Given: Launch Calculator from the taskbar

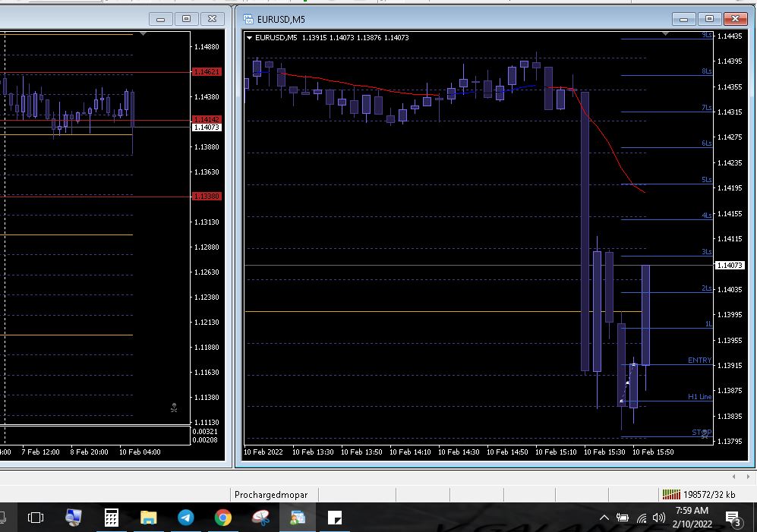Looking at the screenshot, I should pyautogui.click(x=111, y=518).
